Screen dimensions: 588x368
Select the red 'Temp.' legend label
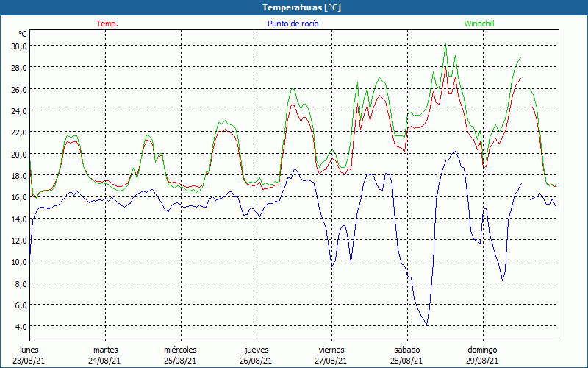pos(107,24)
